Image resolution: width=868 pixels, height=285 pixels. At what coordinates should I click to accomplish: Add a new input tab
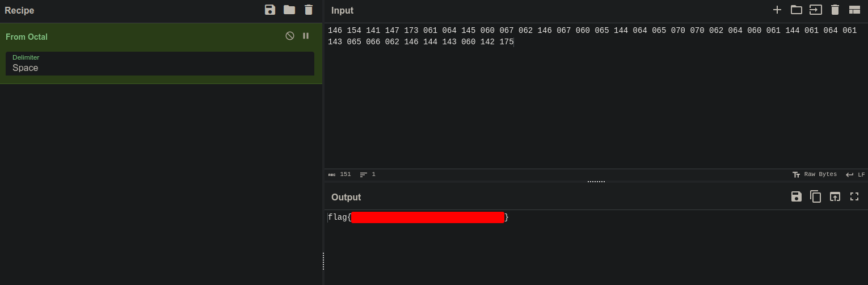click(777, 10)
